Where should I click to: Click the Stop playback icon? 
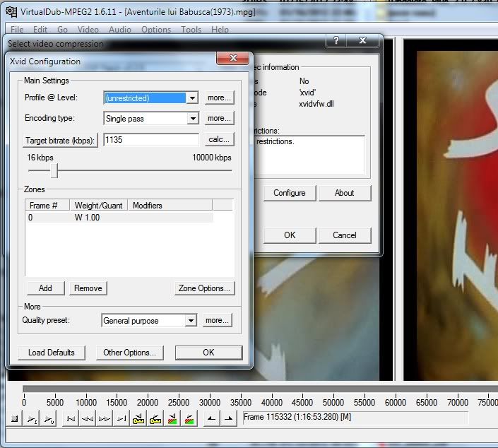[15, 419]
